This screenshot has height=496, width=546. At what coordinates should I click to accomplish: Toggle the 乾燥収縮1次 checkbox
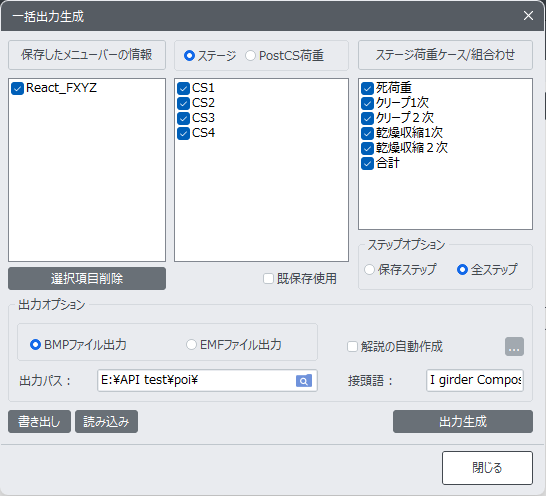367,133
